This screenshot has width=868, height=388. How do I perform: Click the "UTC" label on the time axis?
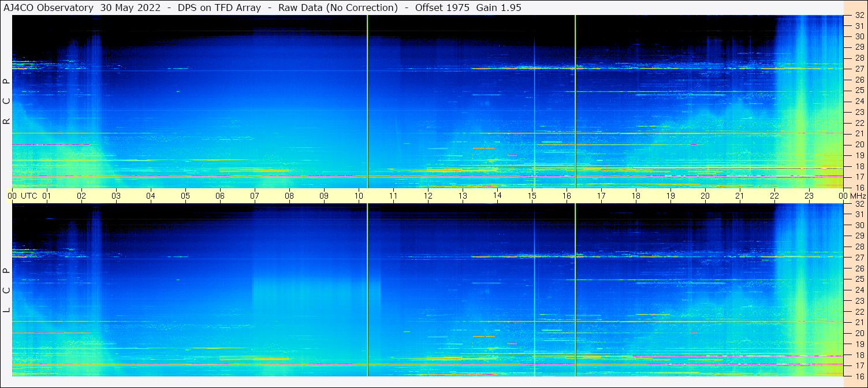click(x=29, y=196)
